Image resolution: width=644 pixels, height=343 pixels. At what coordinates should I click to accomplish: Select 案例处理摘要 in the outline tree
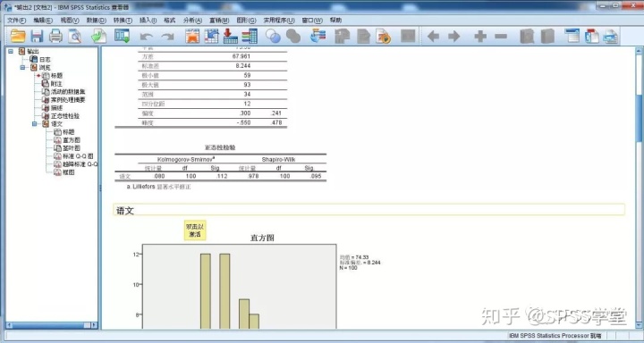point(68,100)
